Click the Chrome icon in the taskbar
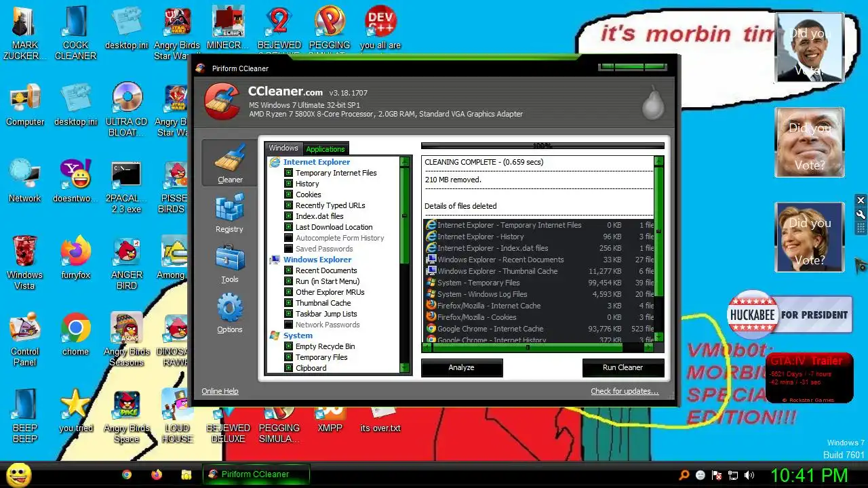Viewport: 868px width, 488px height. (x=127, y=474)
